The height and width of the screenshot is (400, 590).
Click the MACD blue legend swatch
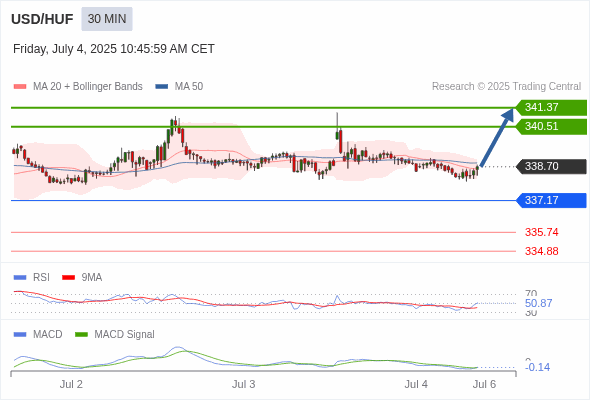(20, 335)
